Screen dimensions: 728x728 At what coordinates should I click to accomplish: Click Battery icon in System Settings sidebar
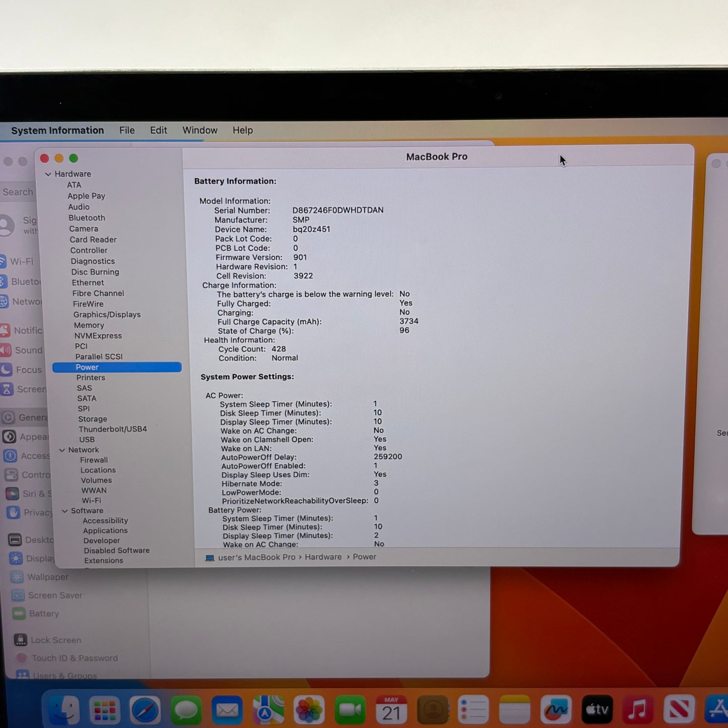[x=19, y=614]
